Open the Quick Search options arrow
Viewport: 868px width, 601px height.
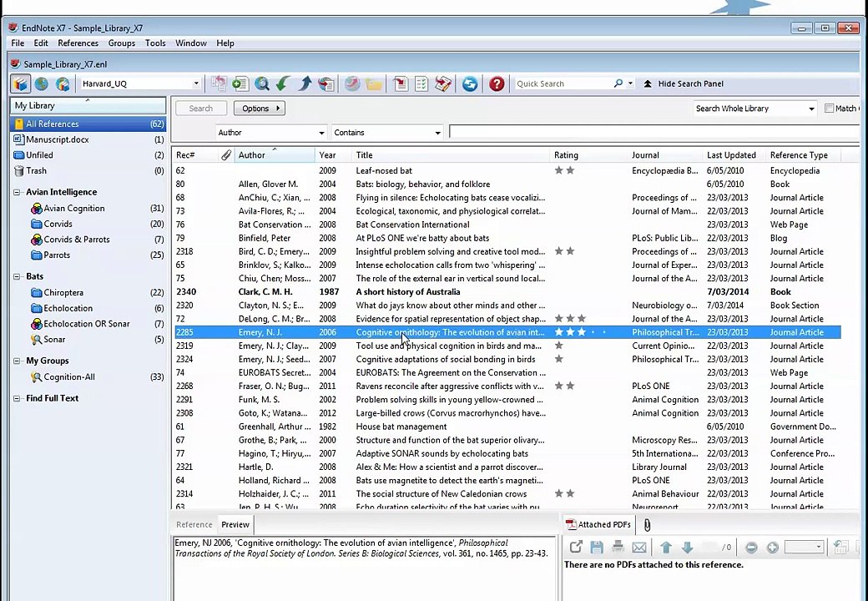tap(630, 83)
